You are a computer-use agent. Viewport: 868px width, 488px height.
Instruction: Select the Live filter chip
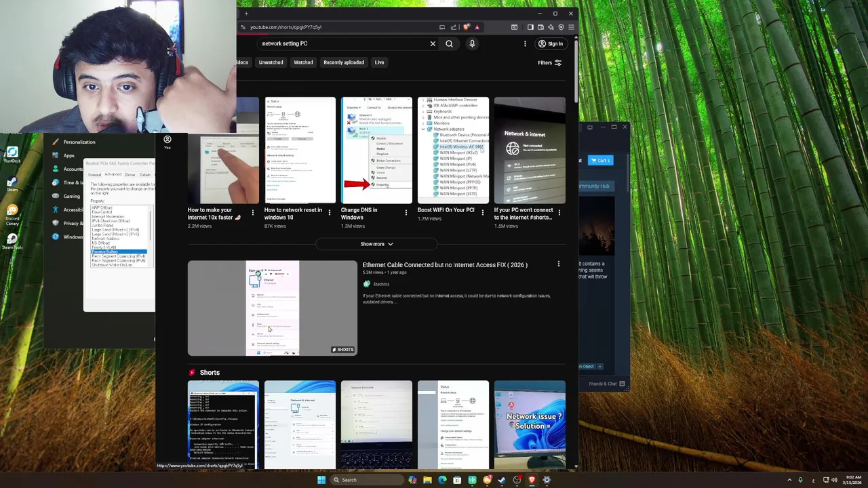click(379, 62)
